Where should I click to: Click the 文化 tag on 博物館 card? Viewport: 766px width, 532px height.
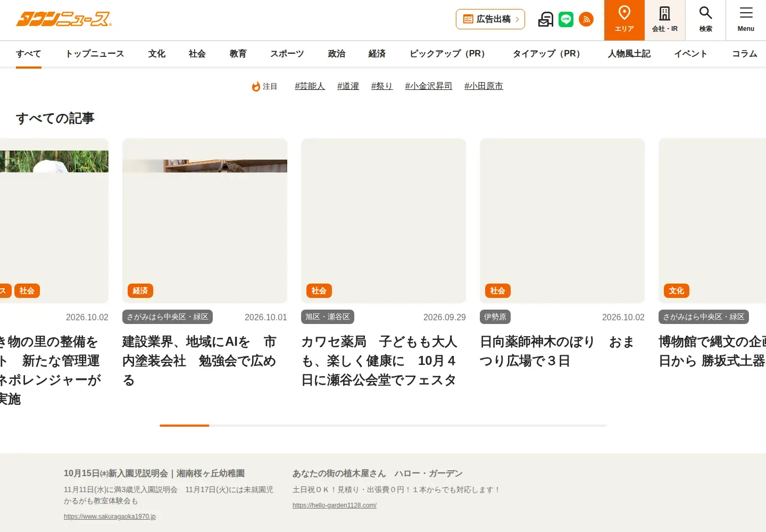(677, 290)
